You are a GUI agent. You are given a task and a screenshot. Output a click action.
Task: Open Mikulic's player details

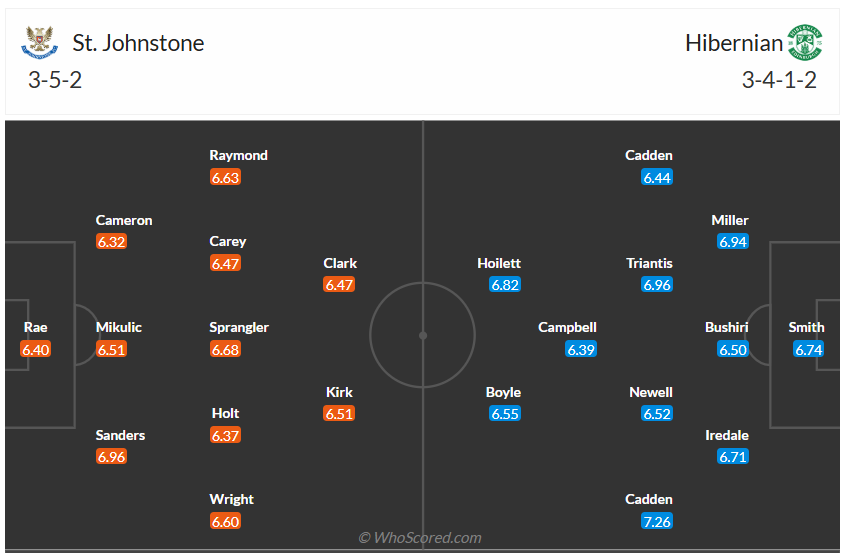(119, 327)
